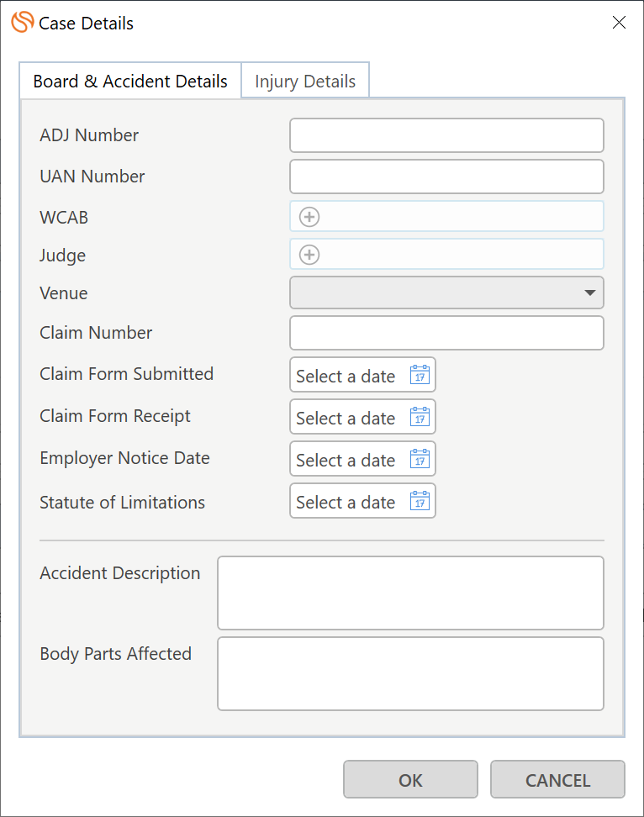Open calendar for Employer Notice Date
This screenshot has width=644, height=817.
coord(420,459)
